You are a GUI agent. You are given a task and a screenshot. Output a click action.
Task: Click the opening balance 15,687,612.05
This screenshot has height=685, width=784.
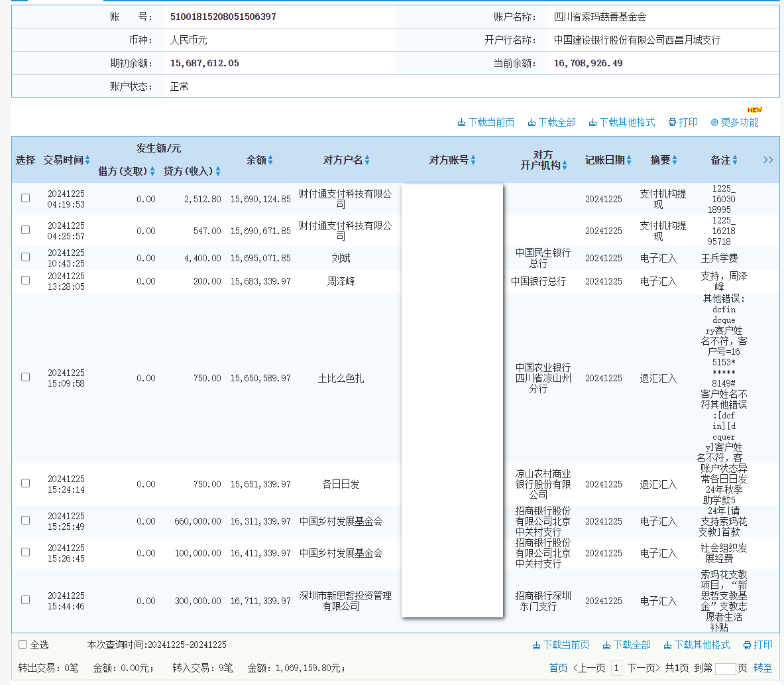(205, 63)
